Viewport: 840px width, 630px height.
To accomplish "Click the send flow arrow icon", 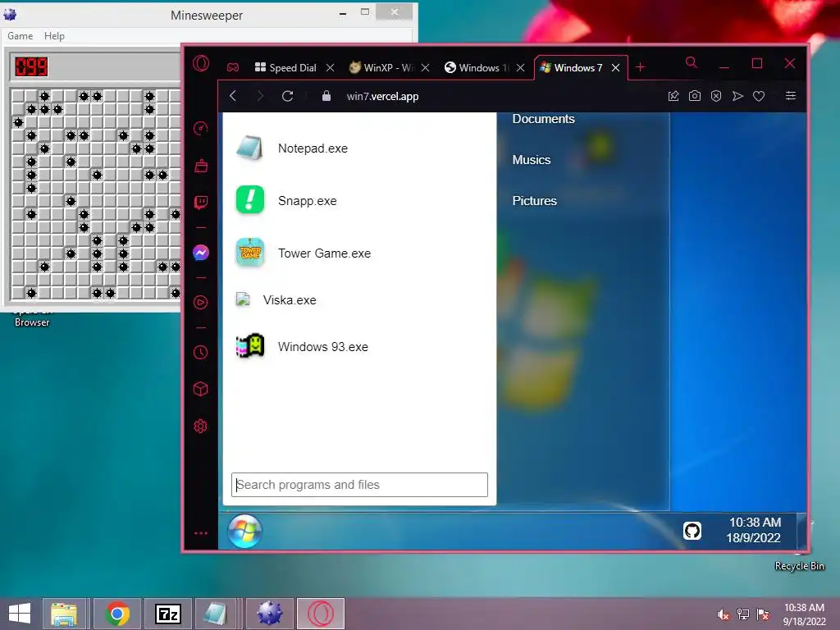I will click(x=737, y=96).
